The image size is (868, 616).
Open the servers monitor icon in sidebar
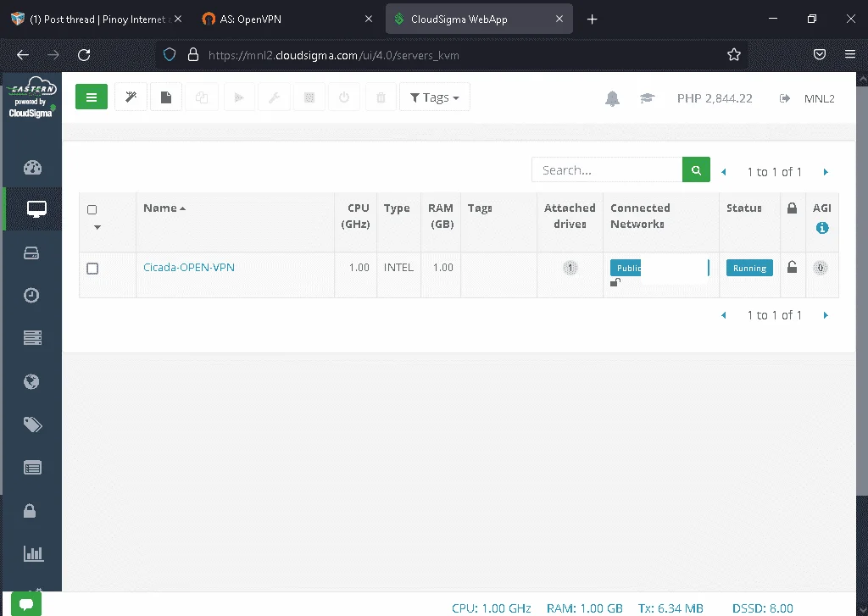coord(36,209)
